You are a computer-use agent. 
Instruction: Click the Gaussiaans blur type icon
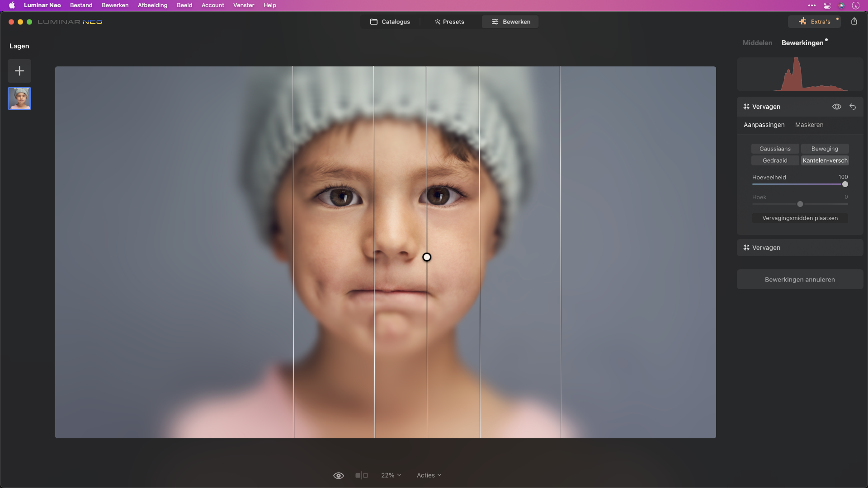pos(775,148)
